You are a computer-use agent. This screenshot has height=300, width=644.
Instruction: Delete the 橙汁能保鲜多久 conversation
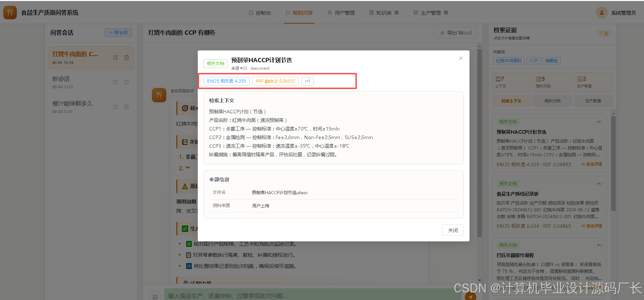(x=127, y=107)
